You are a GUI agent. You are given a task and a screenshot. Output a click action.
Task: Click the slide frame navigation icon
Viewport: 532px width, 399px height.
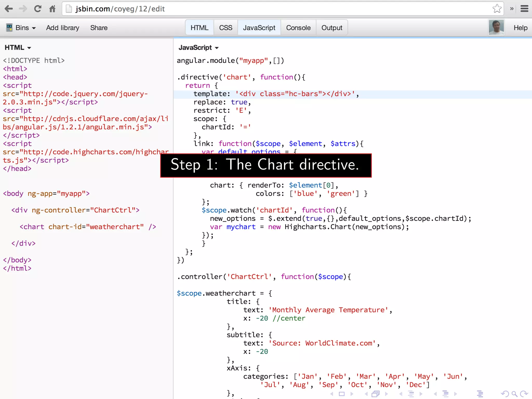pyautogui.click(x=342, y=394)
